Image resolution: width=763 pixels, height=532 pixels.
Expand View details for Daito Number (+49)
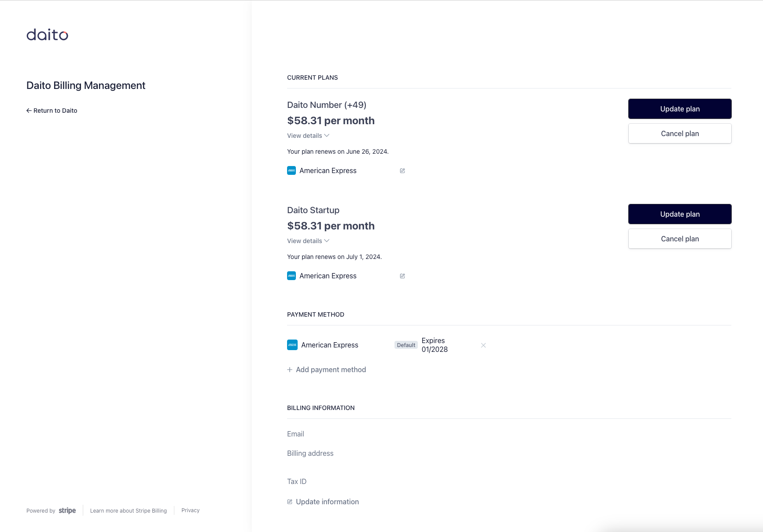click(308, 136)
